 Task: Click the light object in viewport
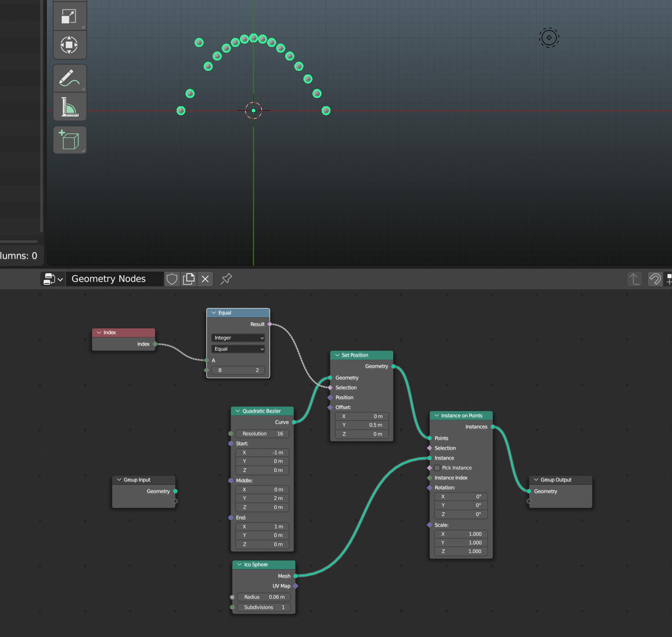(x=549, y=37)
